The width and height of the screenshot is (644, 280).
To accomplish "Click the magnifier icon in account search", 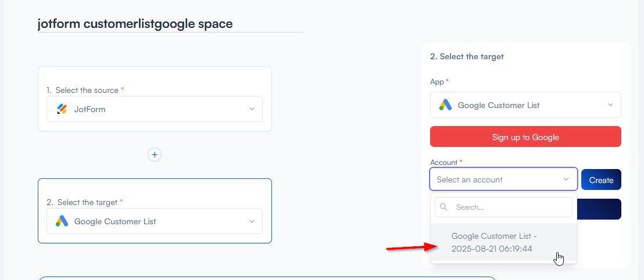I will click(x=444, y=207).
